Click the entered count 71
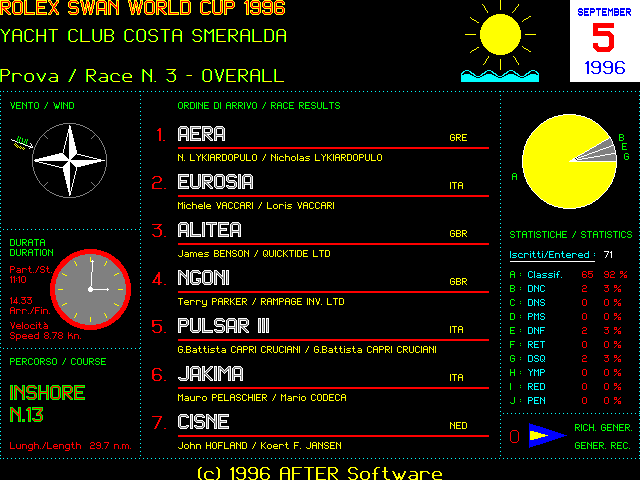 click(x=608, y=255)
